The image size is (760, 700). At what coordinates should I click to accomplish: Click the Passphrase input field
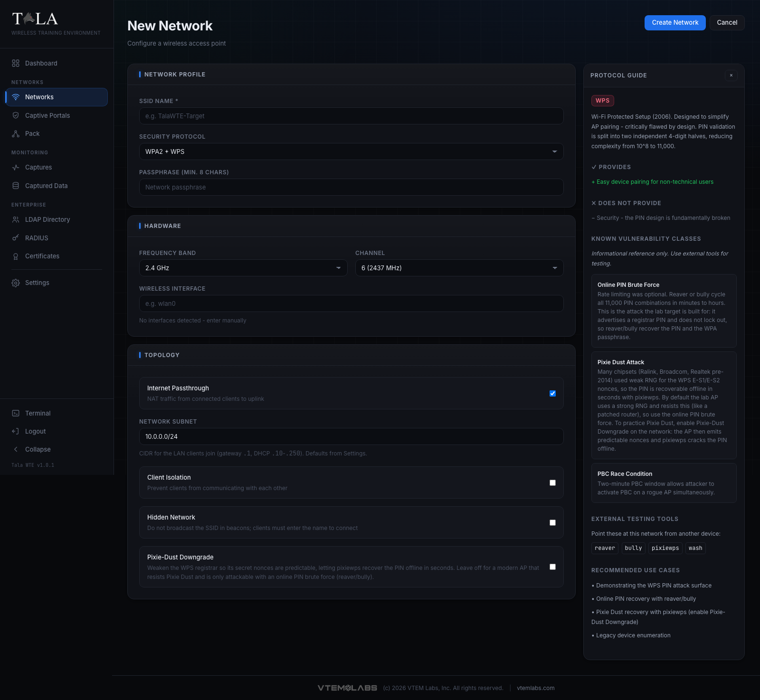click(x=351, y=187)
